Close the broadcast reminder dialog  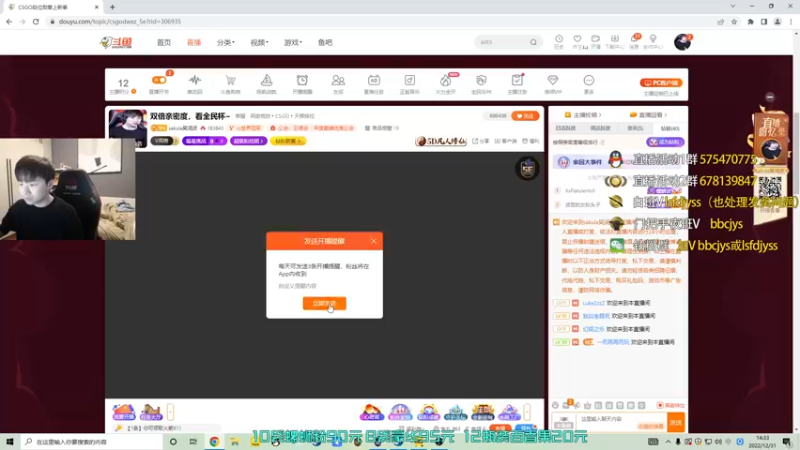[x=373, y=241]
